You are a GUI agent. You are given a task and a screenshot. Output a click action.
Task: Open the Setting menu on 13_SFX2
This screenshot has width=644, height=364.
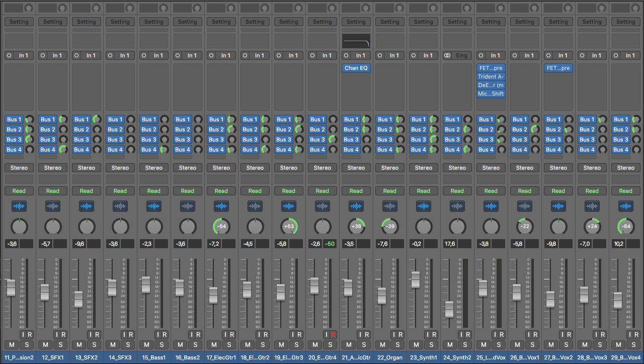tap(87, 22)
